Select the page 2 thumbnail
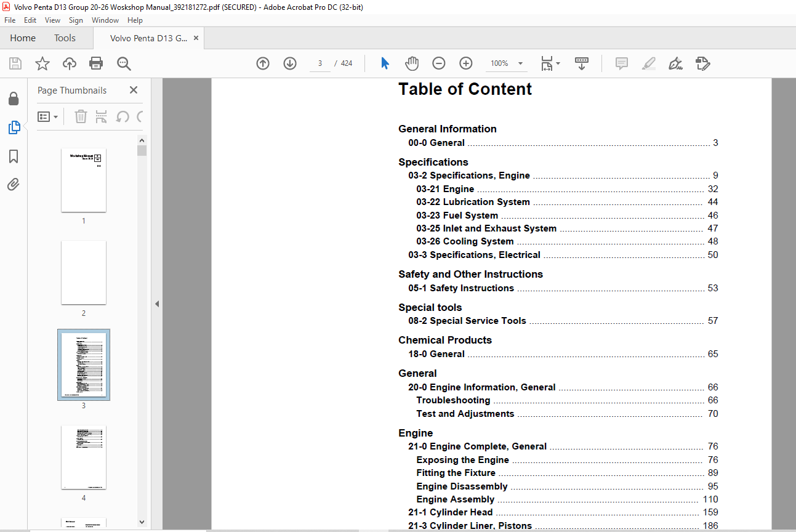The width and height of the screenshot is (796, 532). point(84,273)
